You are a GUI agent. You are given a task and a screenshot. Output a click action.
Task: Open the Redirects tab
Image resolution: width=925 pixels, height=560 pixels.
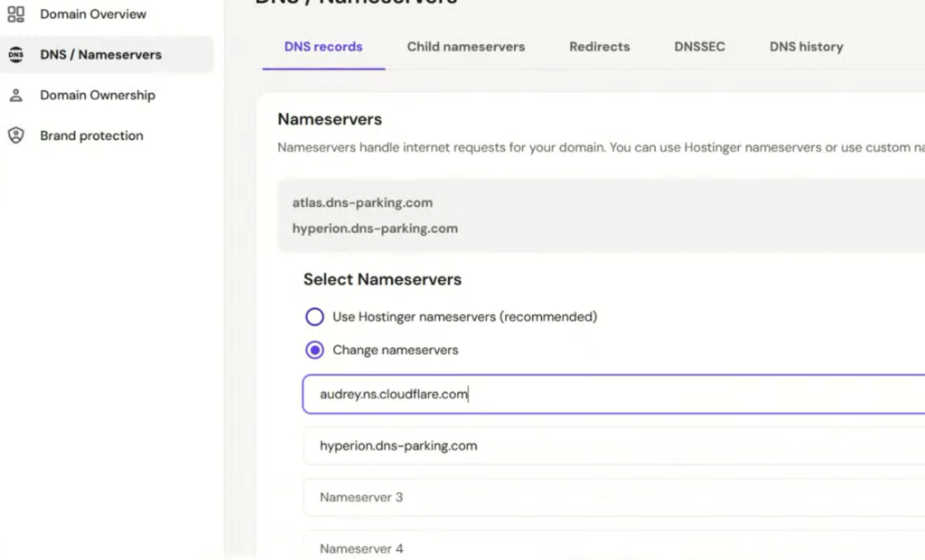[600, 47]
